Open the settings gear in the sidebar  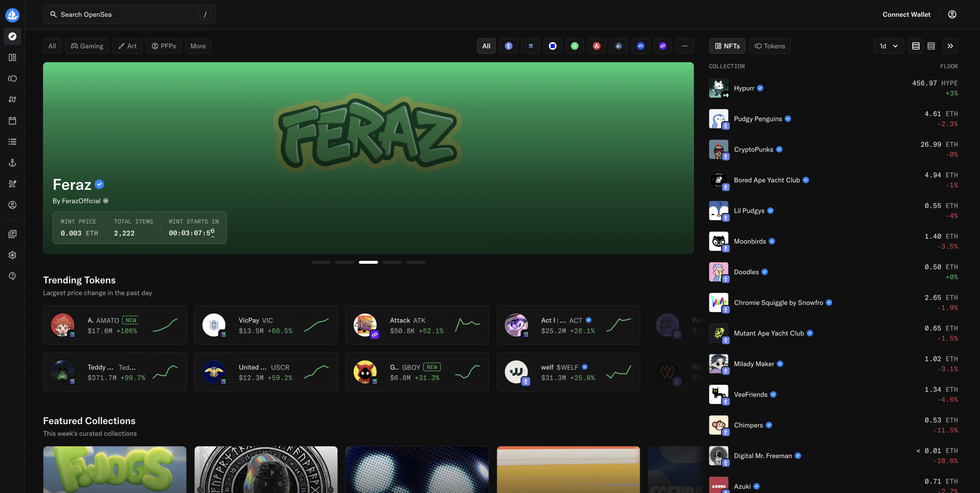point(12,255)
